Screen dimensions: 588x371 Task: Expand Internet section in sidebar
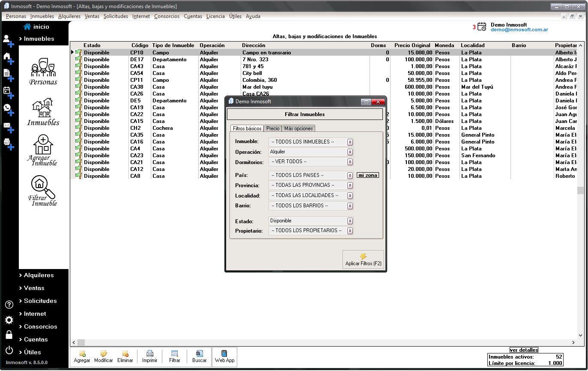33,314
